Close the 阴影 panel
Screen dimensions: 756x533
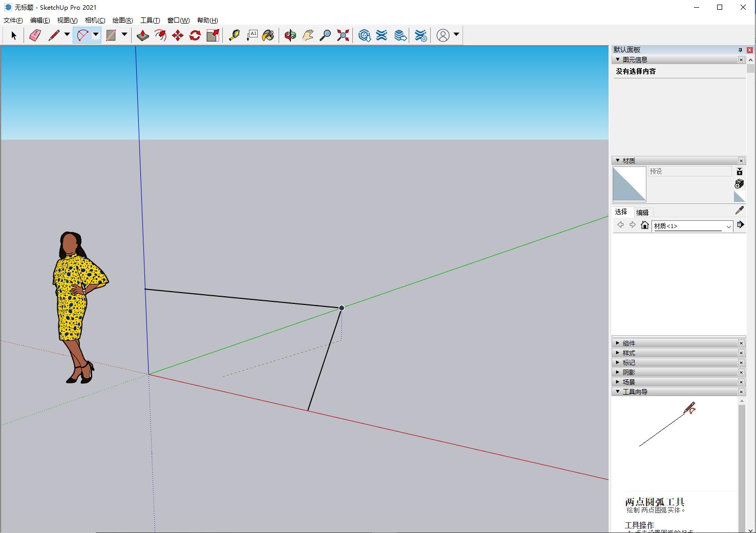click(x=741, y=372)
